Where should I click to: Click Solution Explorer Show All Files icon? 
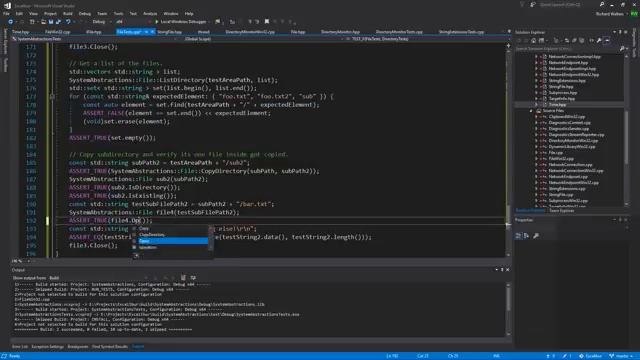point(582,40)
